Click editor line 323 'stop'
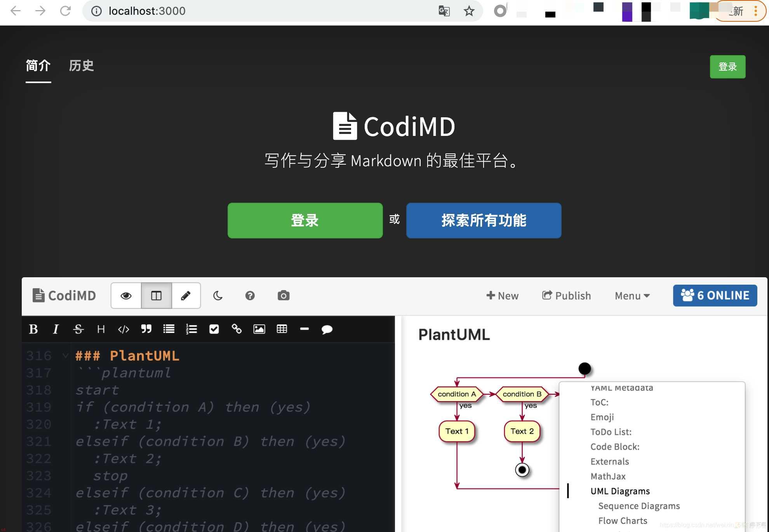Viewport: 769px width, 532px height. click(x=110, y=475)
